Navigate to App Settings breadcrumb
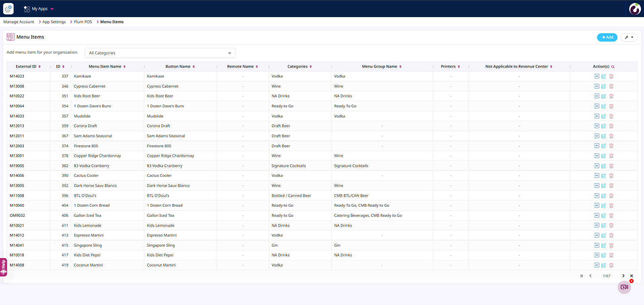This screenshot has width=644, height=305. point(54,22)
